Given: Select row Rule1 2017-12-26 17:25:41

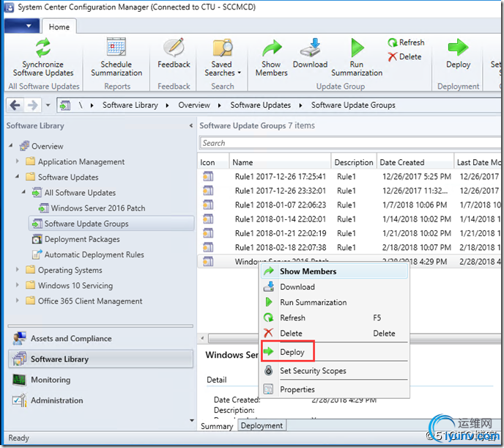Looking at the screenshot, I should click(349, 177).
